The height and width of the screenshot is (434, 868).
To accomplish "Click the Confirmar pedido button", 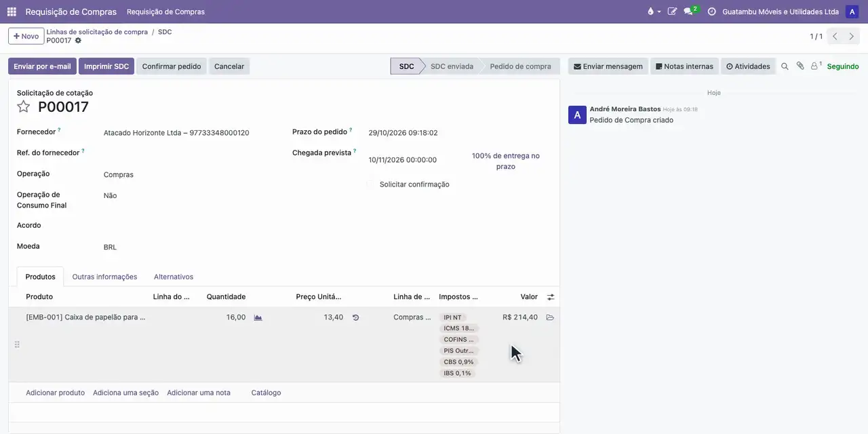I will [172, 66].
